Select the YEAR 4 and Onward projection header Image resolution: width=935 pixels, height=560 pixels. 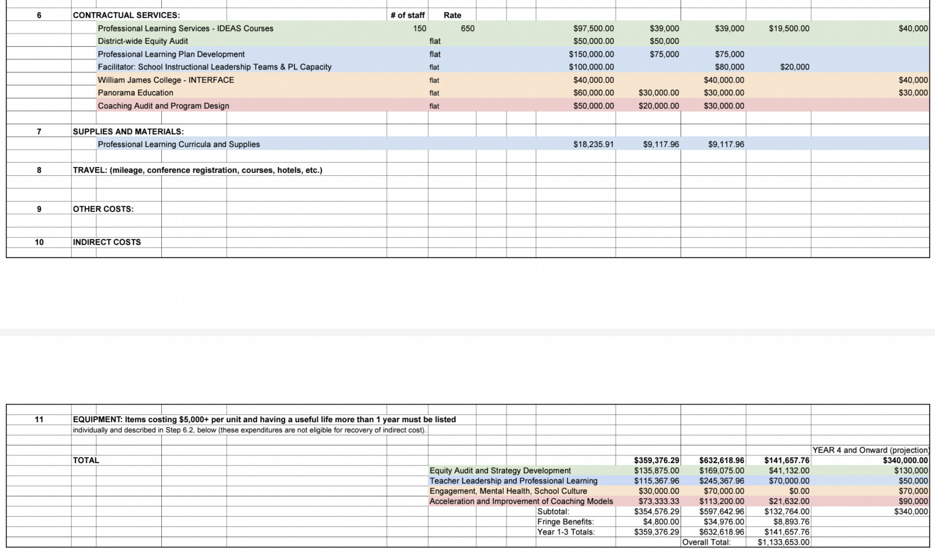click(x=870, y=450)
